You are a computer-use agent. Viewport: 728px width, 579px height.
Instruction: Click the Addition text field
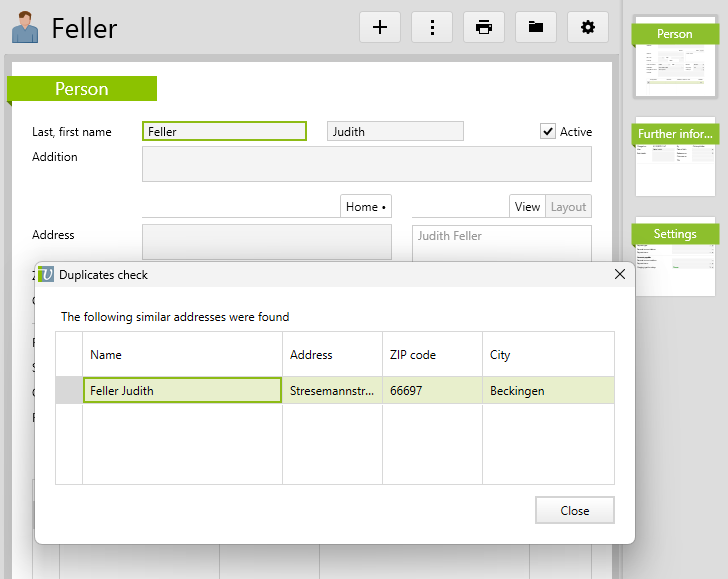[x=366, y=164]
